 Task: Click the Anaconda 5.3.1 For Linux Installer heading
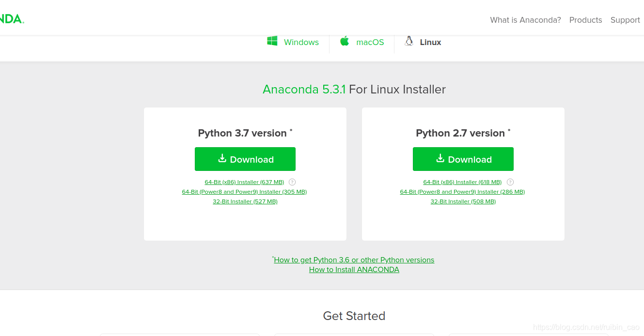[354, 90]
